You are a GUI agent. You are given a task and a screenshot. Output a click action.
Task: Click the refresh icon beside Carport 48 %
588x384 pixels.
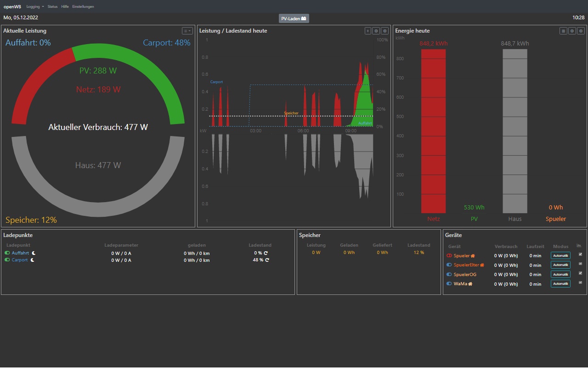click(267, 260)
